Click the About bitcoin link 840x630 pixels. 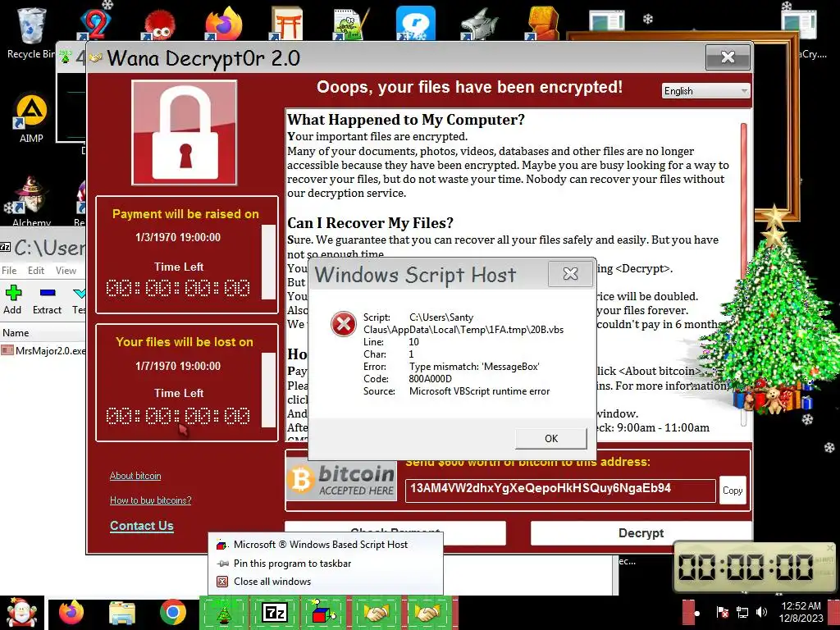point(135,476)
